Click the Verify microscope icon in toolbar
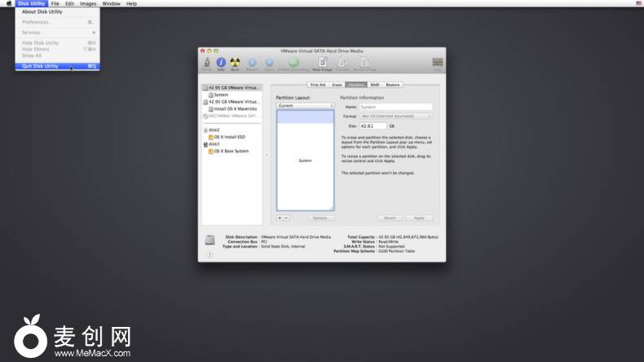Viewport: 644px width, 362px height. click(207, 62)
